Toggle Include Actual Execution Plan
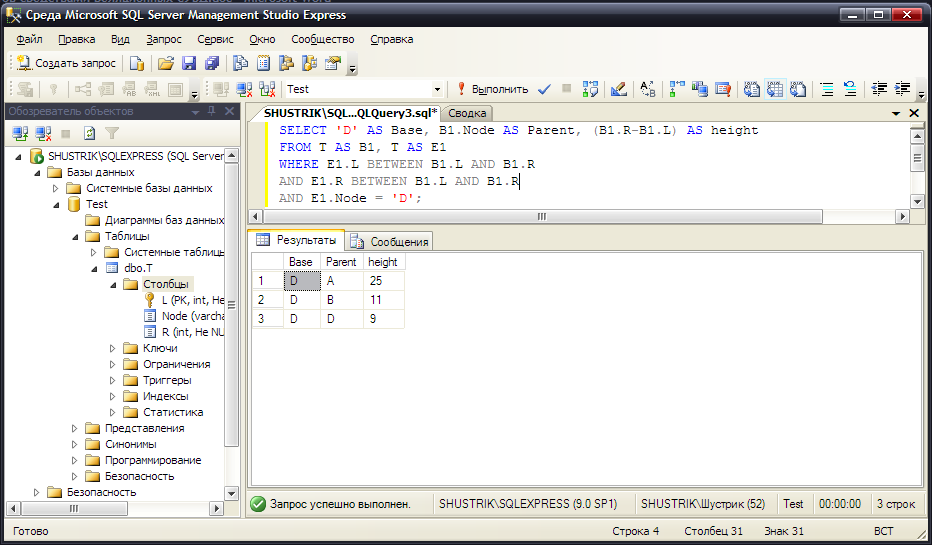 pyautogui.click(x=676, y=89)
